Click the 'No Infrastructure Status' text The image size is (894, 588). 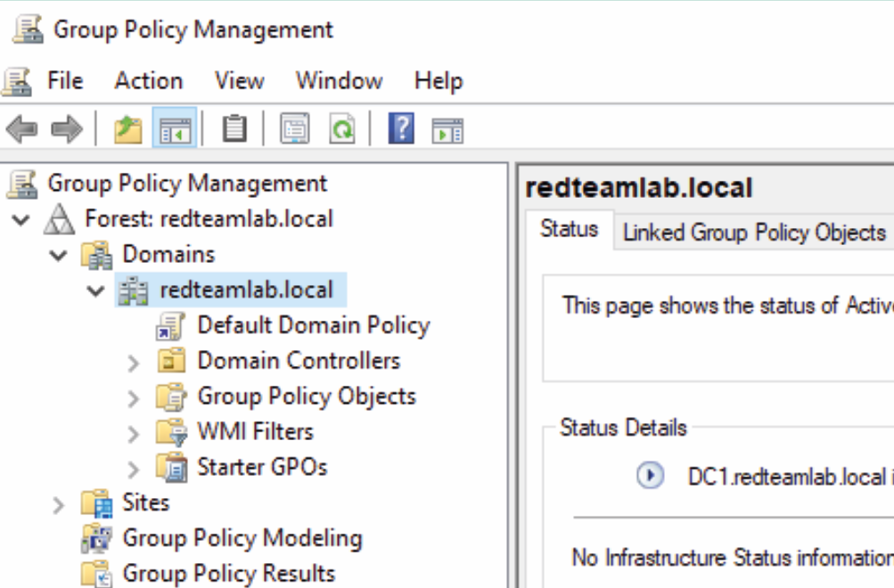(x=732, y=557)
